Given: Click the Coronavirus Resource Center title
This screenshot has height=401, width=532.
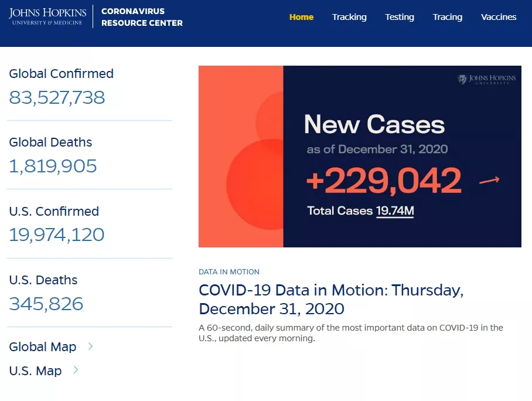Looking at the screenshot, I should [142, 17].
